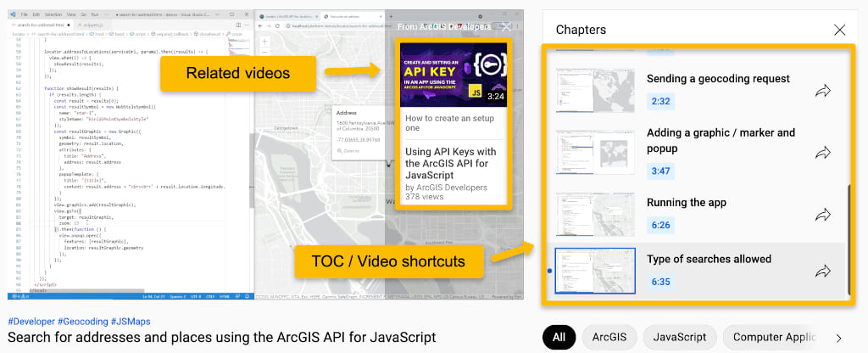868x353 pixels.
Task: Click 'by ArcGIS Developers' channel text
Action: [446, 188]
